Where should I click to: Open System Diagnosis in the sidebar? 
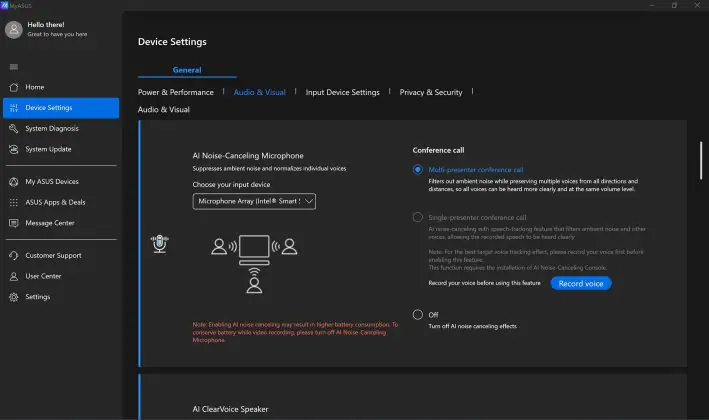tap(61, 128)
